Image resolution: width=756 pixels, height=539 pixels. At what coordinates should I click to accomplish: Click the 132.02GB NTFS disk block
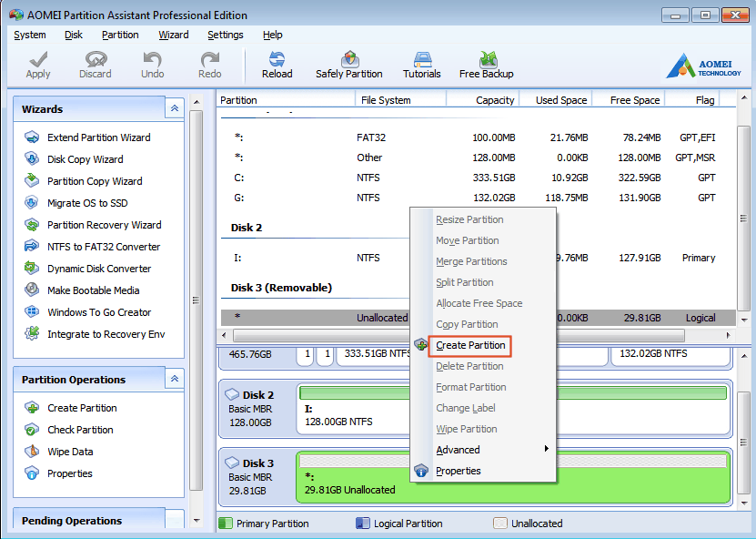[x=670, y=356]
